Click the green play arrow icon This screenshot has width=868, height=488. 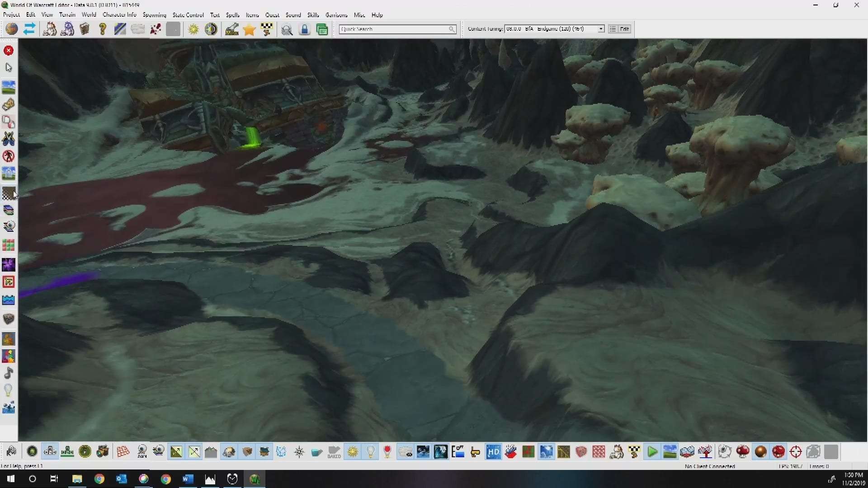652,451
